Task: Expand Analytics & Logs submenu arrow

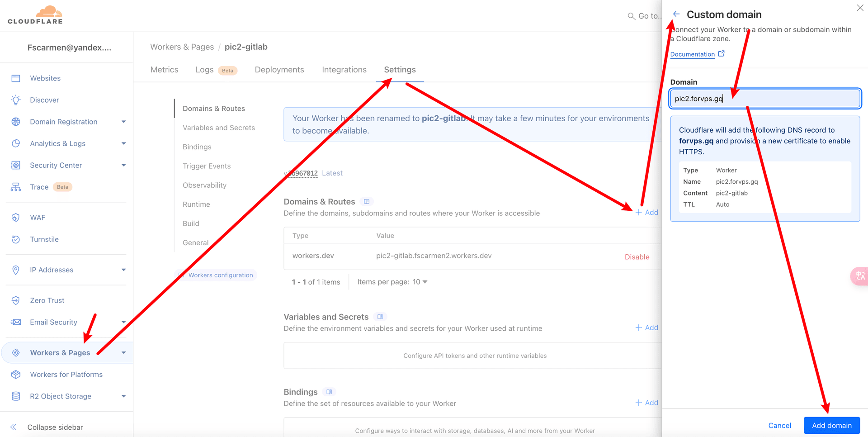Action: 123,143
